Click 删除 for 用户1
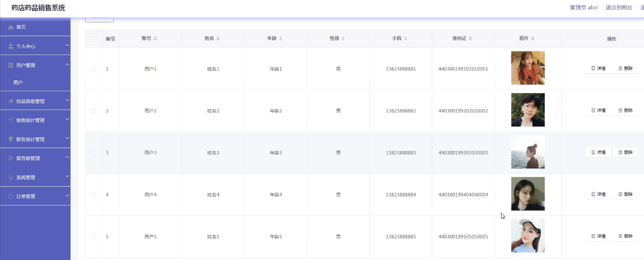 coord(625,69)
